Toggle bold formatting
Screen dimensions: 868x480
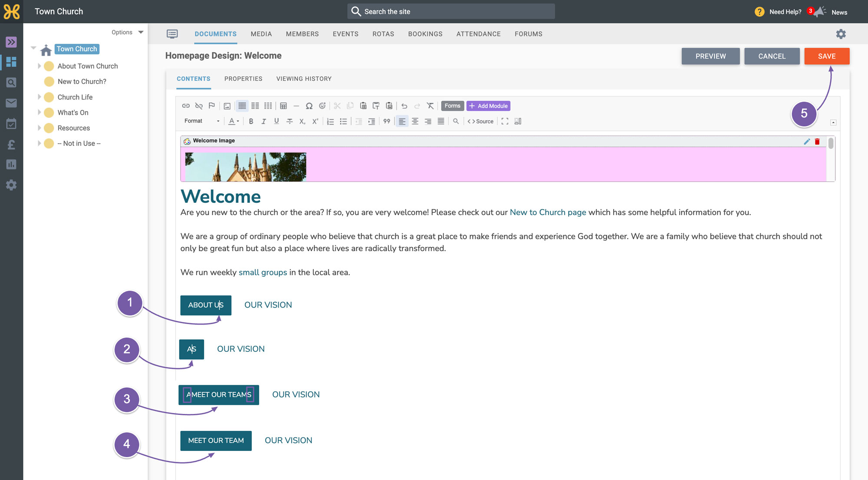251,122
